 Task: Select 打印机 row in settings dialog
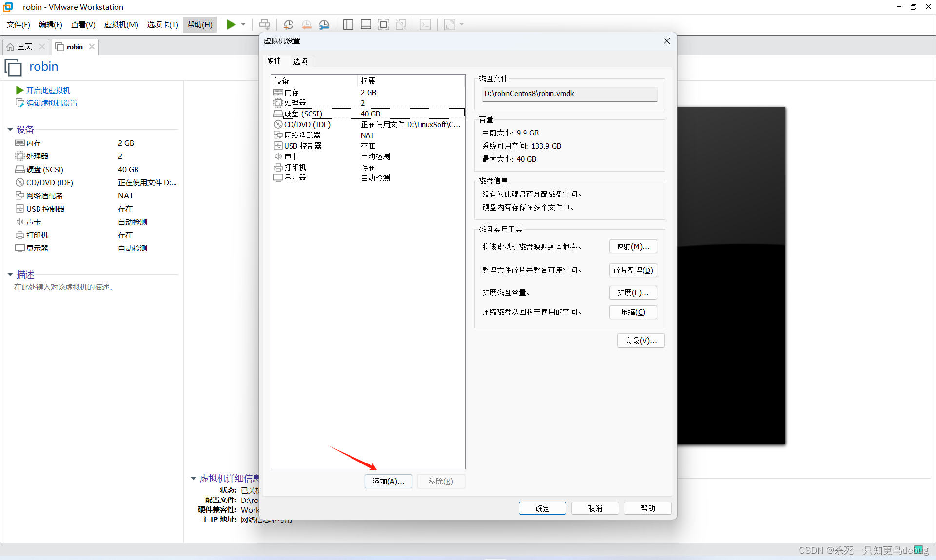tap(368, 167)
